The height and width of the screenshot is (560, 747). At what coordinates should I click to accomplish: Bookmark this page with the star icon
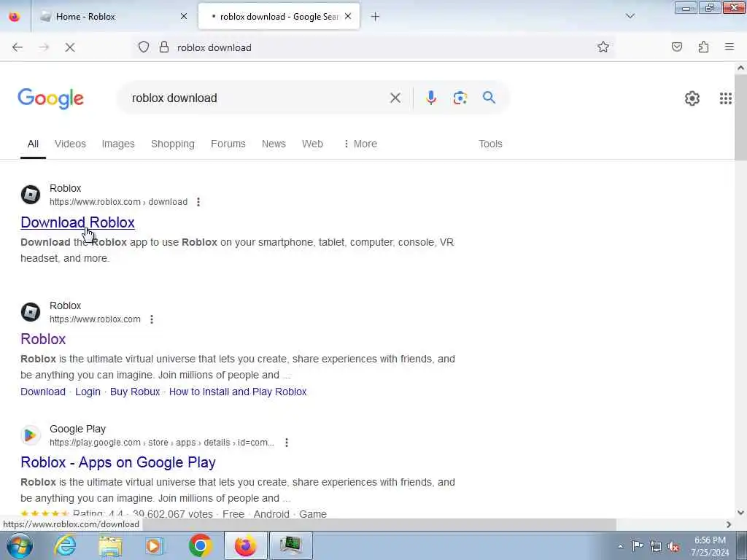click(603, 47)
